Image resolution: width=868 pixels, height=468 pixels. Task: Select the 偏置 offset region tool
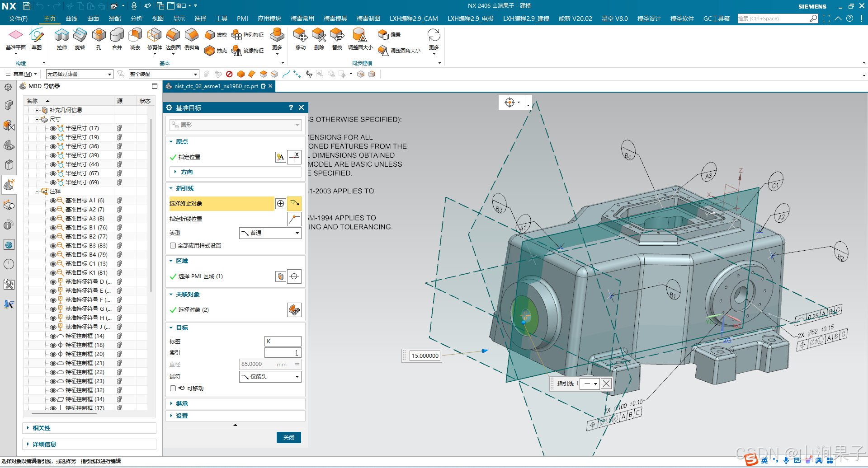(389, 35)
